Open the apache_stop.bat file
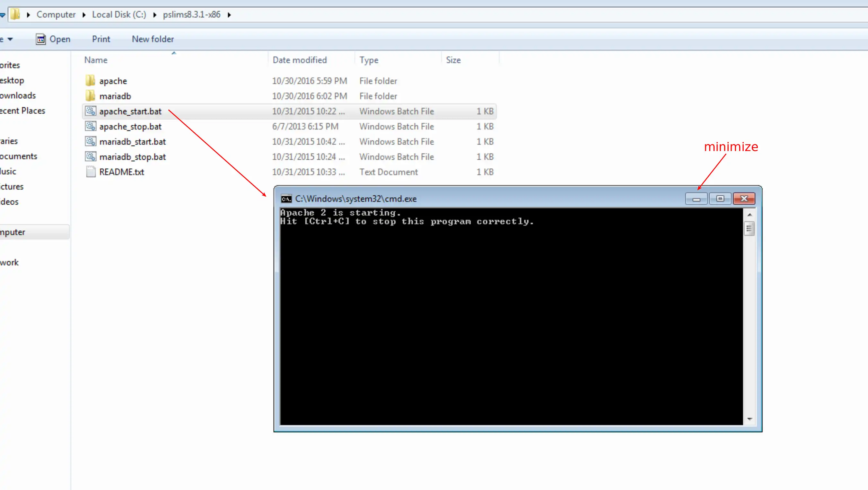The height and width of the screenshot is (490, 868). [130, 126]
